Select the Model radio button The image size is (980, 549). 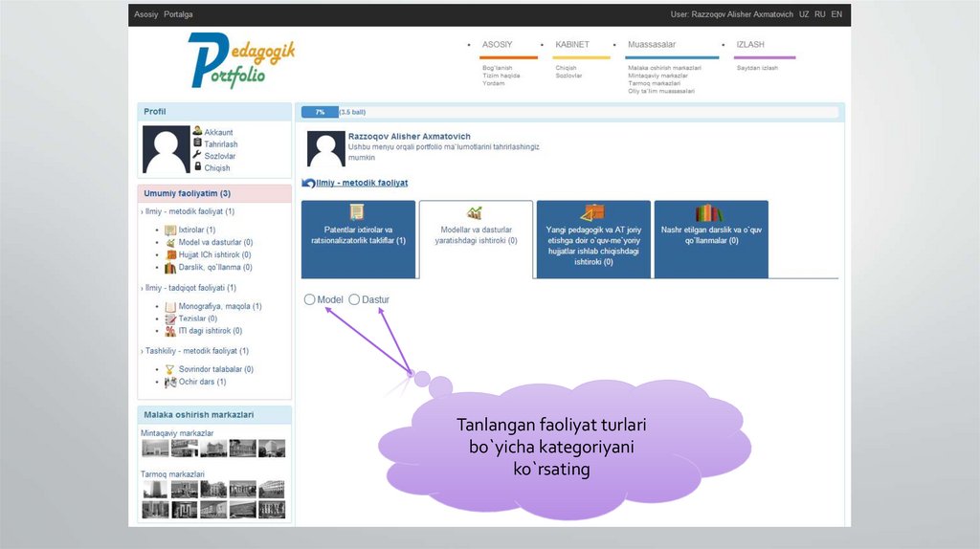(x=309, y=299)
